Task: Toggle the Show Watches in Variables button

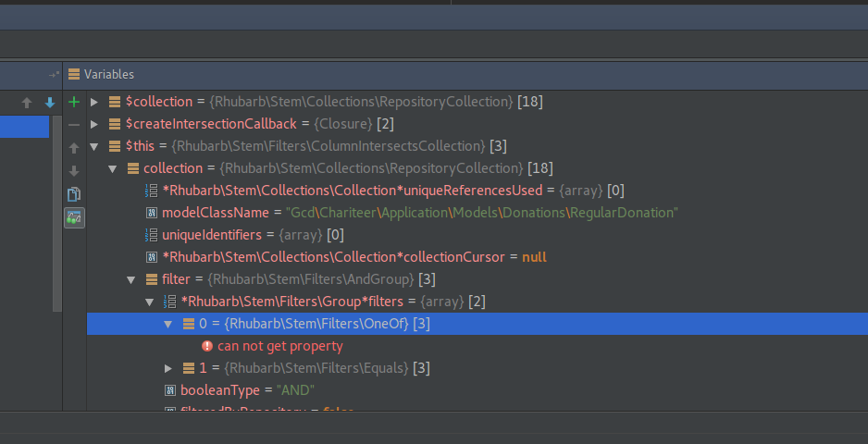Action: [x=74, y=217]
